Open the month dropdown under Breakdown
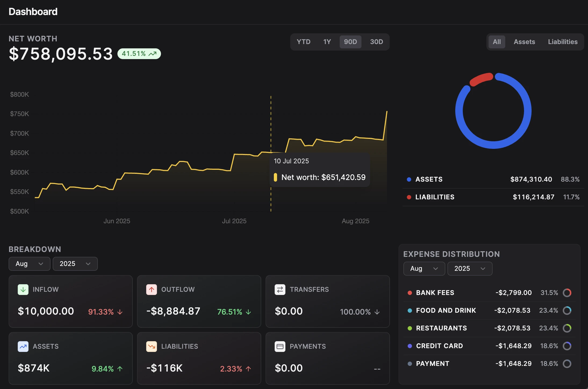Screen dimensions: 588x389 [29, 264]
